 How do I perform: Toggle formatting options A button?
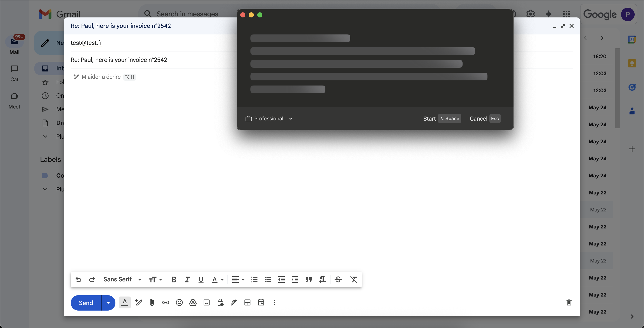(x=125, y=302)
